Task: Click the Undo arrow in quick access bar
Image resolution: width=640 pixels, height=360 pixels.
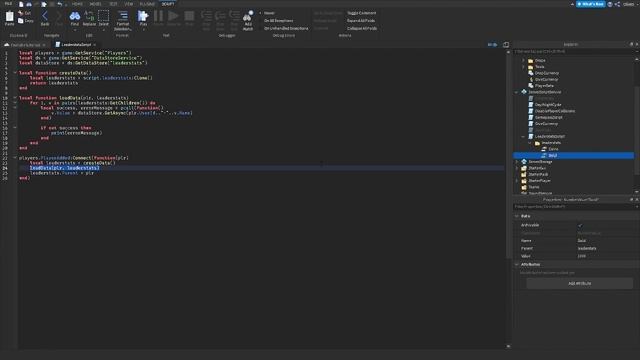Action: pyautogui.click(x=60, y=4)
